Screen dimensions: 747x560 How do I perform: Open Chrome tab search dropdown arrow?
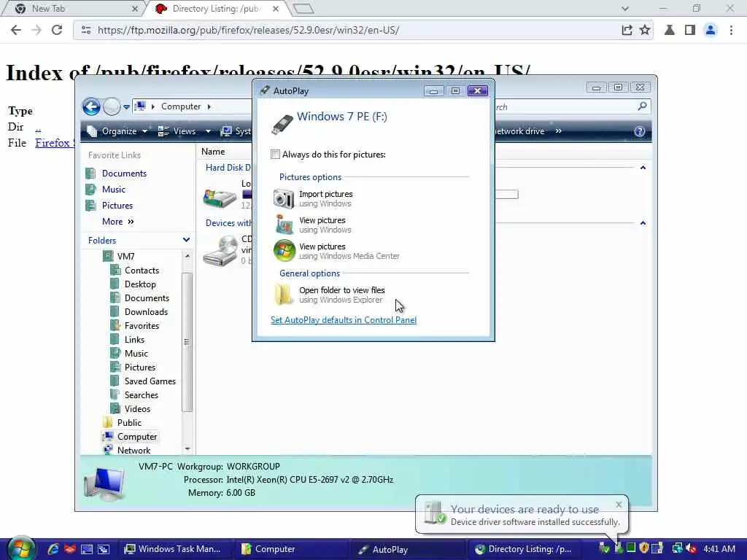[625, 9]
